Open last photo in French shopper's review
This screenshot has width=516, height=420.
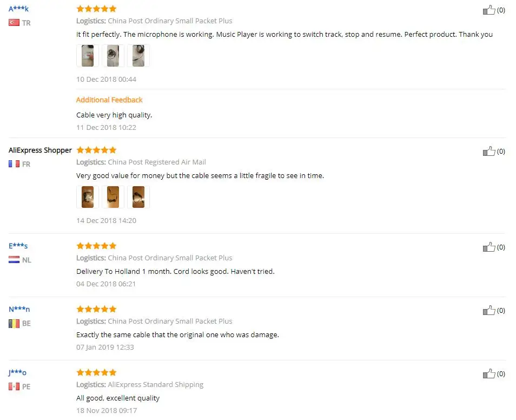pos(138,197)
